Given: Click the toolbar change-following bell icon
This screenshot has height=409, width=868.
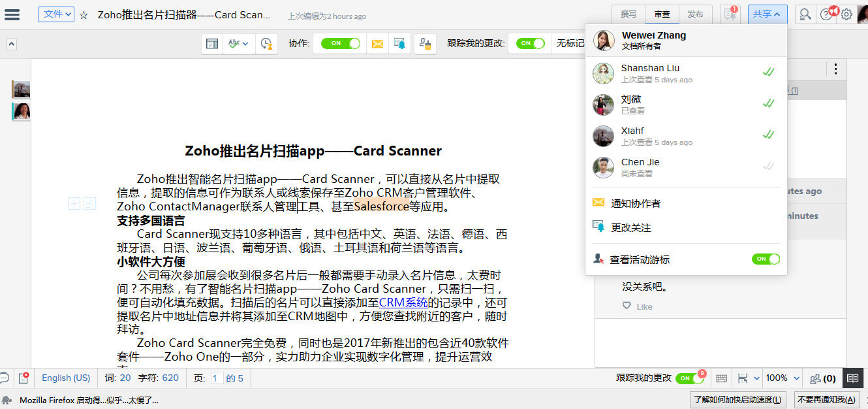Looking at the screenshot, I should click(x=399, y=44).
